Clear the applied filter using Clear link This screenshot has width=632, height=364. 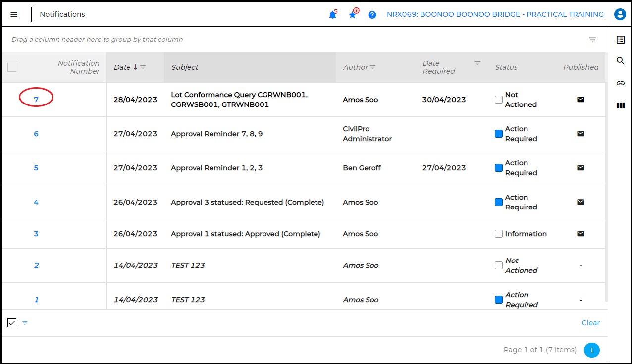pyautogui.click(x=590, y=323)
